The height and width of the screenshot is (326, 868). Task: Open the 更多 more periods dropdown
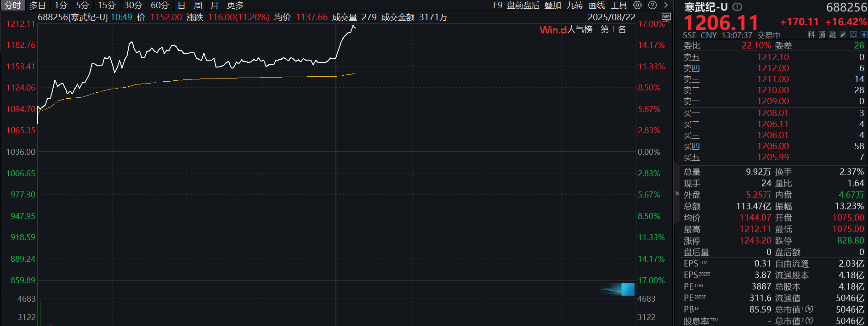[x=235, y=5]
